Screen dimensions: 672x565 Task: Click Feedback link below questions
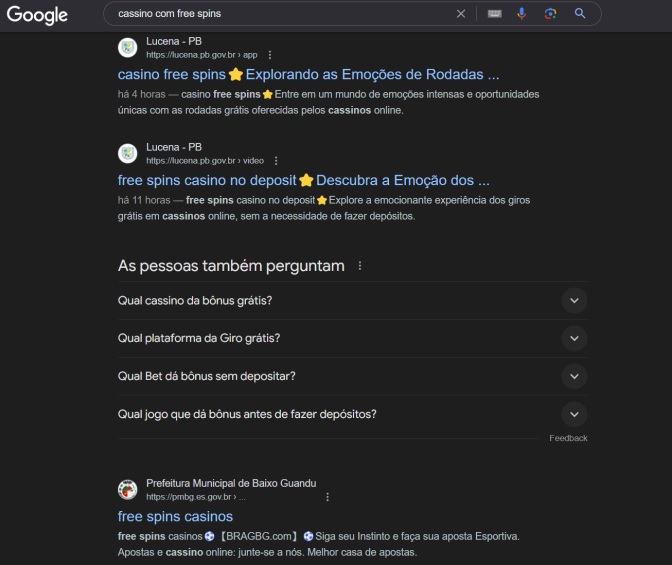pyautogui.click(x=568, y=438)
